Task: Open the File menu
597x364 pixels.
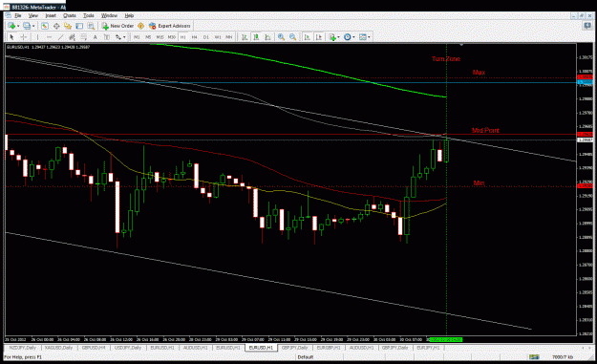Action: [x=18, y=15]
